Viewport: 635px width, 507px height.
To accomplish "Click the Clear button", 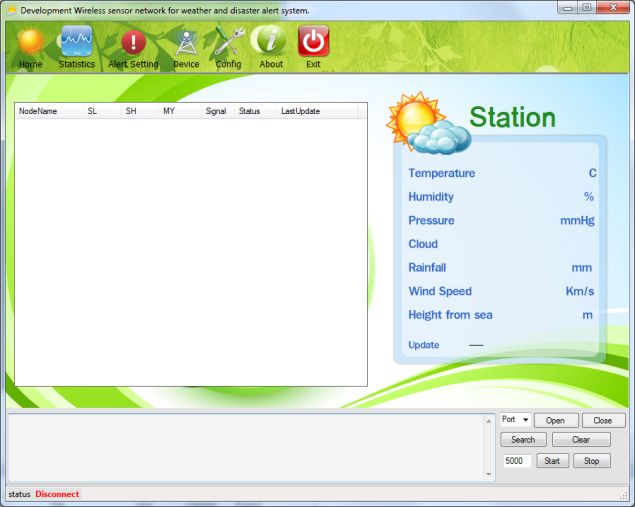I will click(x=581, y=439).
